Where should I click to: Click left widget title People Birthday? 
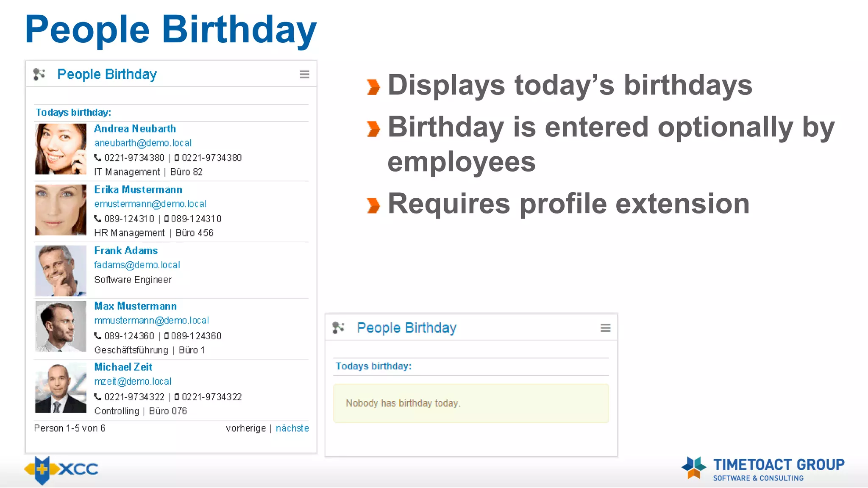pyautogui.click(x=107, y=75)
